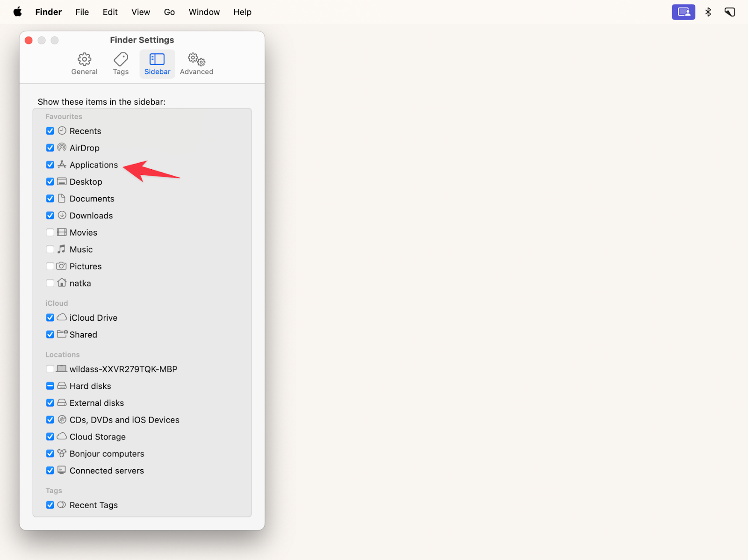Click the Bluetooth icon in menu bar
Screen dimensions: 748x560
coord(708,12)
